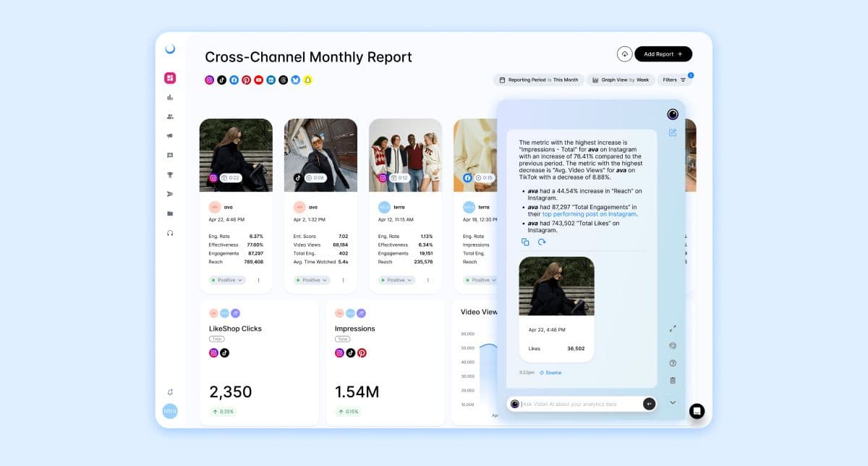Toggle the Instagram channel filter icon
The height and width of the screenshot is (466, 868).
pos(210,80)
